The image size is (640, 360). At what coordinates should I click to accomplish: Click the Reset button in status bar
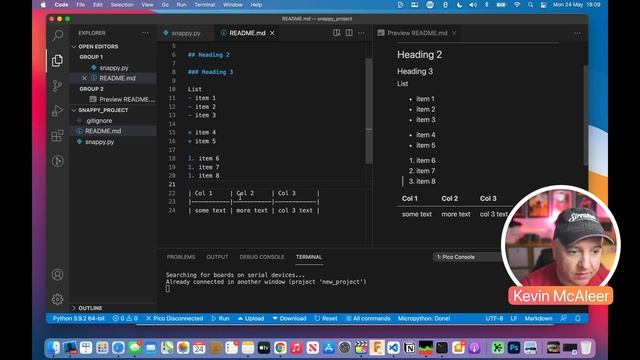click(x=326, y=318)
